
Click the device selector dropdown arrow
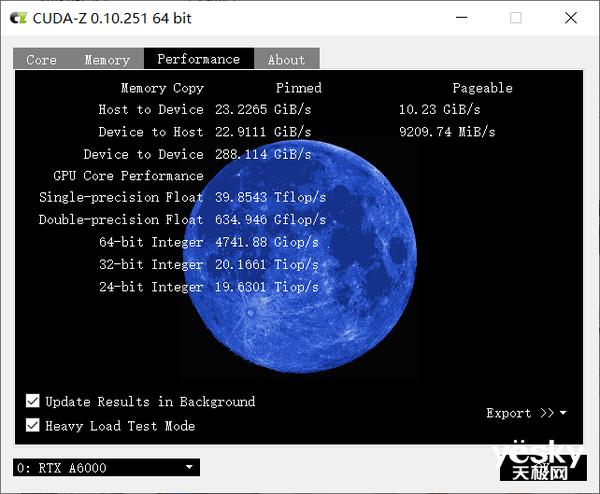tap(189, 467)
